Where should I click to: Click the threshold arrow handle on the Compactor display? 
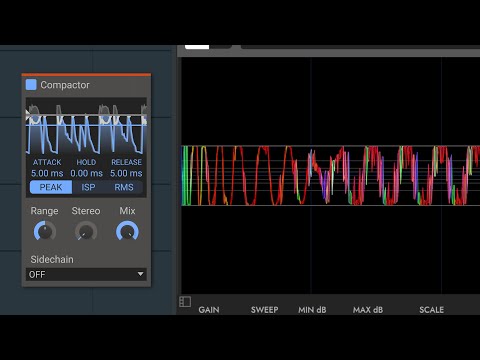point(28,115)
